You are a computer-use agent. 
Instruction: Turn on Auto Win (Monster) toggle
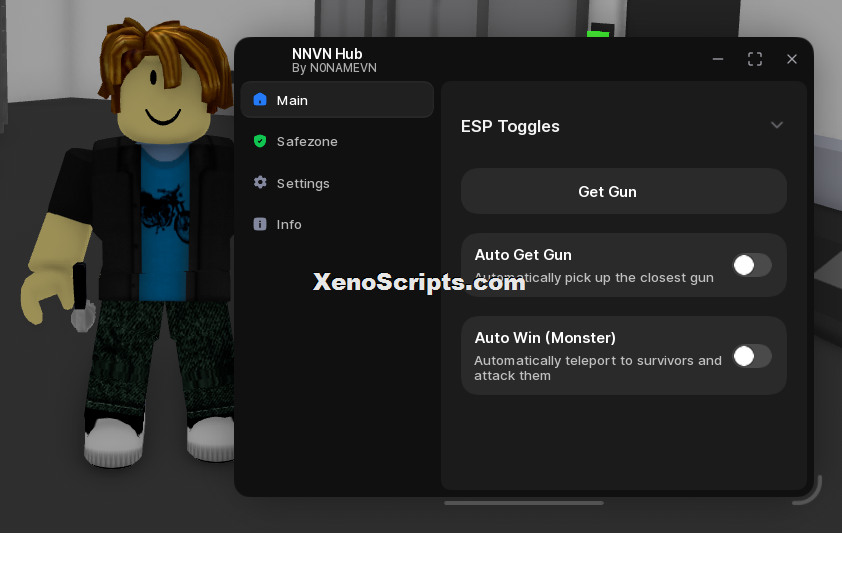(x=752, y=356)
